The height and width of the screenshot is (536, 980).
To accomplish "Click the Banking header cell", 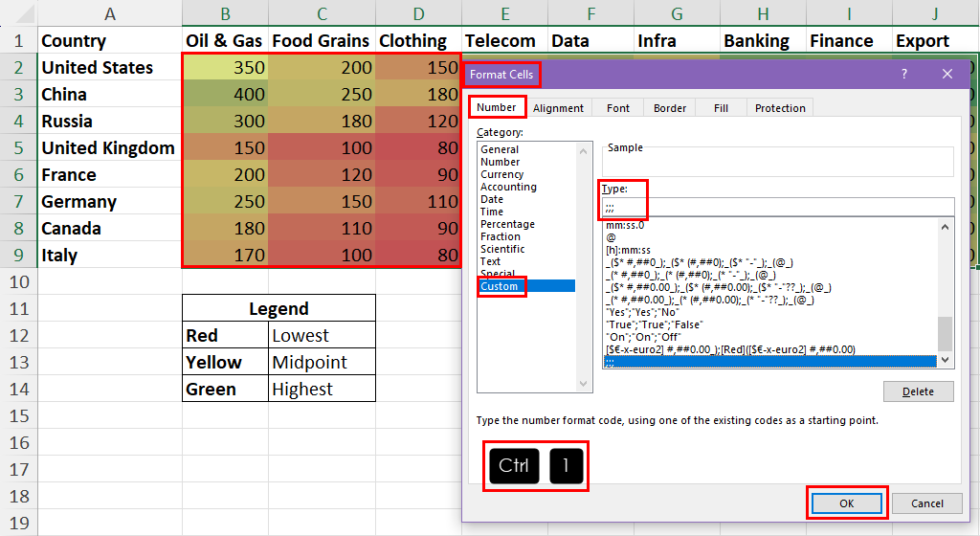I will (763, 41).
